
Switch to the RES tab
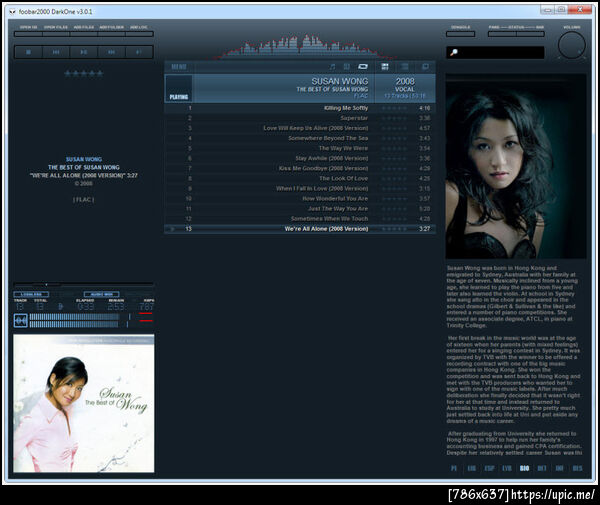pyautogui.click(x=577, y=468)
